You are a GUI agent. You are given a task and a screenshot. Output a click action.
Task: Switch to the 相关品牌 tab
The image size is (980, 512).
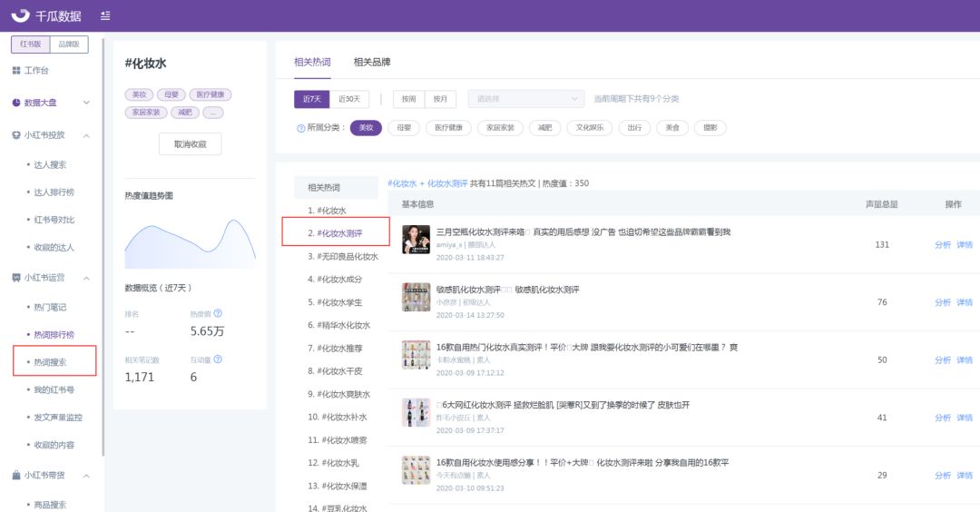tap(372, 62)
